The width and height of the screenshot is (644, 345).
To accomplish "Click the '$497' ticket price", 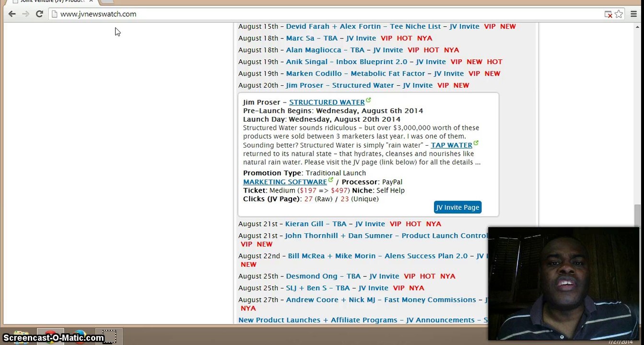I will tap(339, 191).
